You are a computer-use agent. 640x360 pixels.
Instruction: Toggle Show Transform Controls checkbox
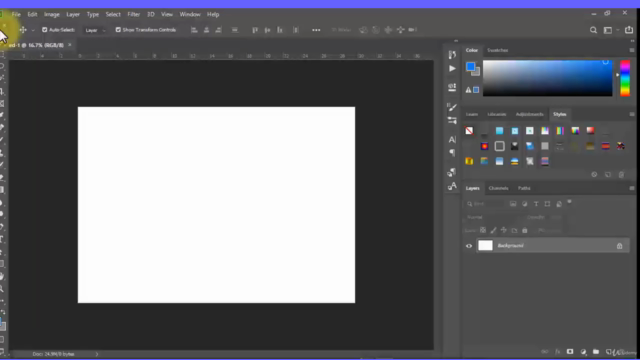[x=118, y=30]
